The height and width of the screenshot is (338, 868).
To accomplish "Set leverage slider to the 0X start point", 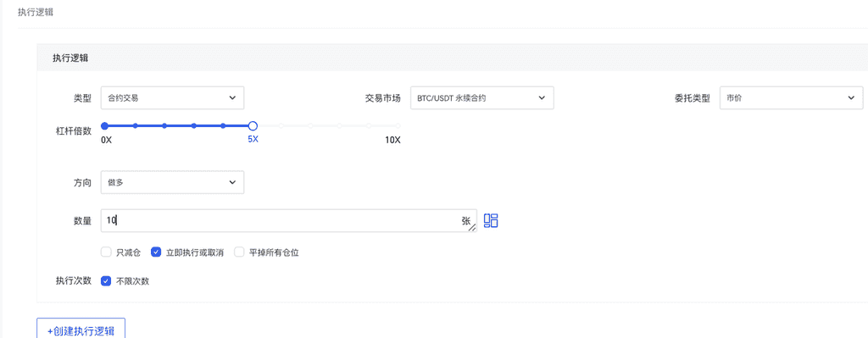I will 104,126.
